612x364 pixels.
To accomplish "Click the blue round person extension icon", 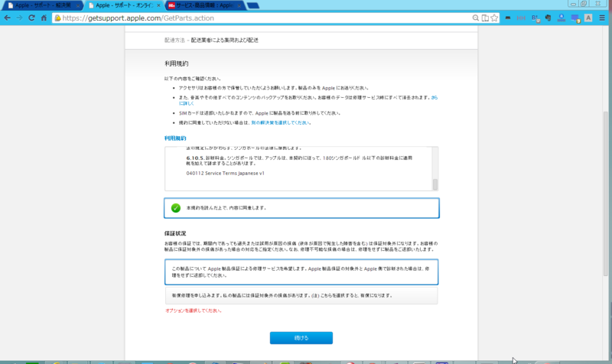I will coord(562,18).
